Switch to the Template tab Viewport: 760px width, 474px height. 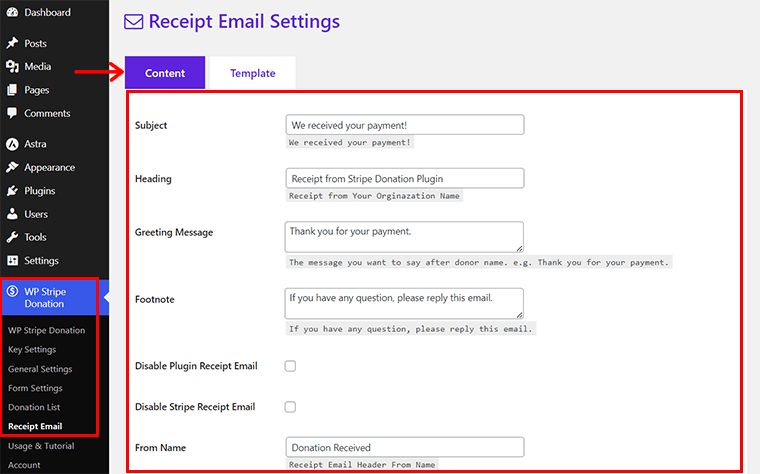pyautogui.click(x=253, y=73)
